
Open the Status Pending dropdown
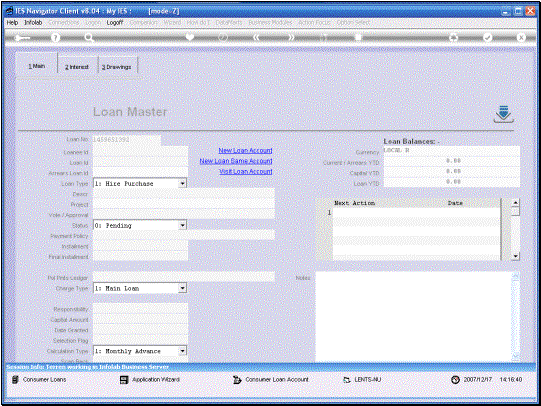tap(183, 225)
